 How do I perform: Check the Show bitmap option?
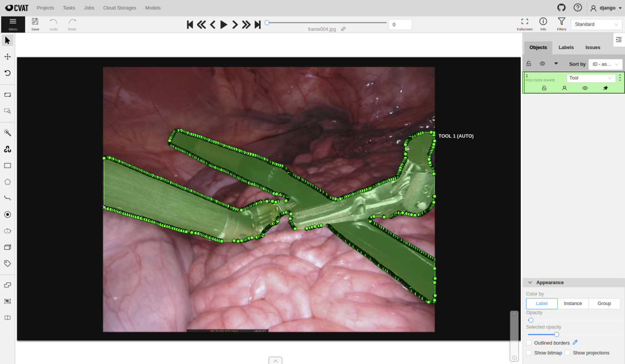[x=529, y=353]
